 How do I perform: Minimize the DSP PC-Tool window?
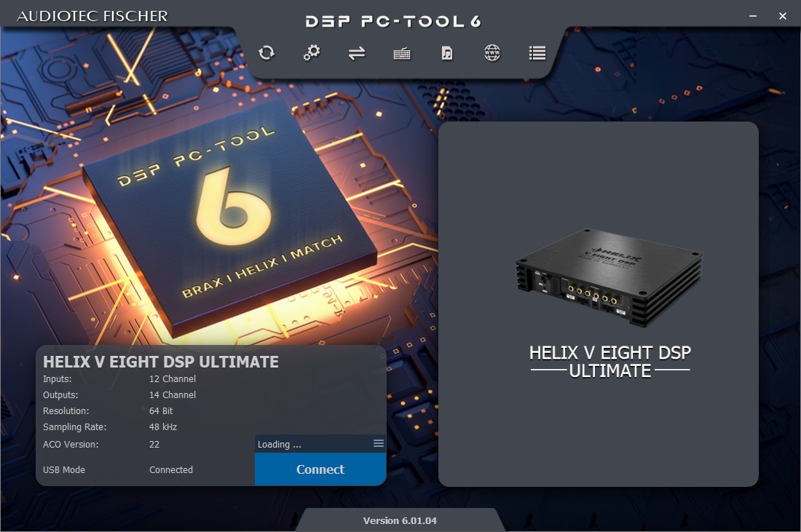pyautogui.click(x=753, y=16)
